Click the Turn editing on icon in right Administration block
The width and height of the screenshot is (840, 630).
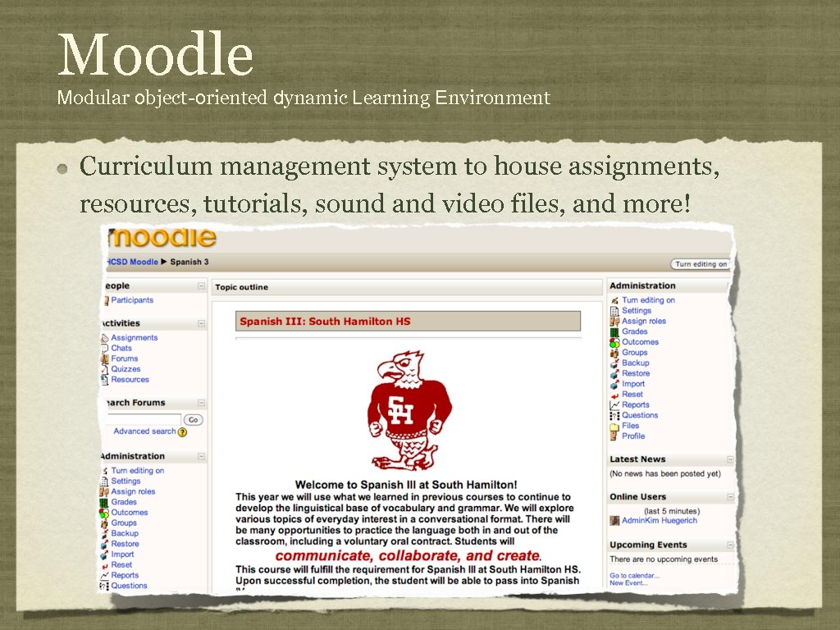tap(614, 300)
